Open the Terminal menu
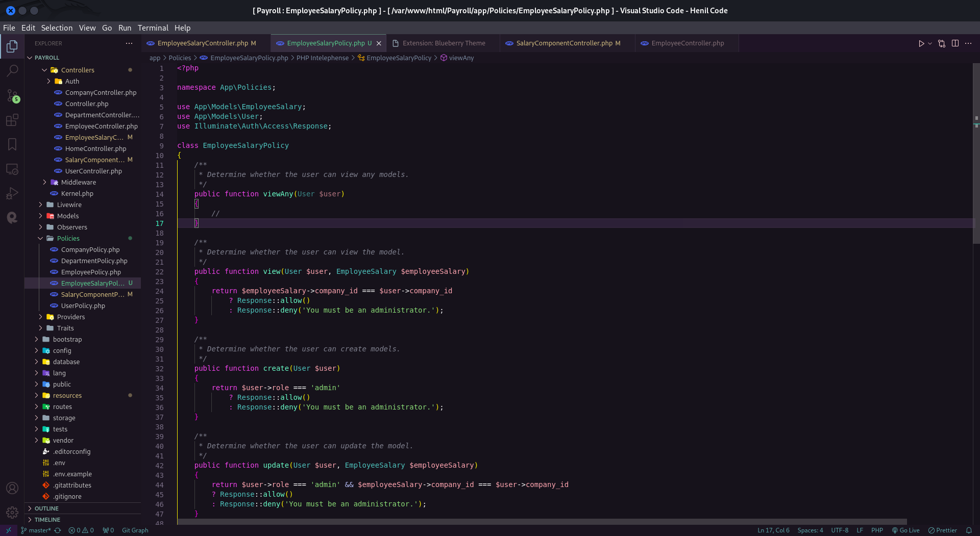This screenshot has width=980, height=536. click(x=153, y=28)
